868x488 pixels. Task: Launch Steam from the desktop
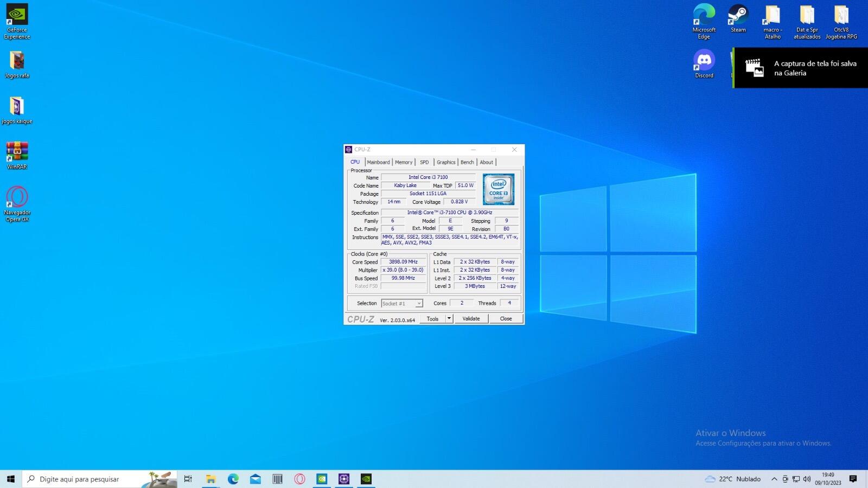pyautogui.click(x=738, y=18)
